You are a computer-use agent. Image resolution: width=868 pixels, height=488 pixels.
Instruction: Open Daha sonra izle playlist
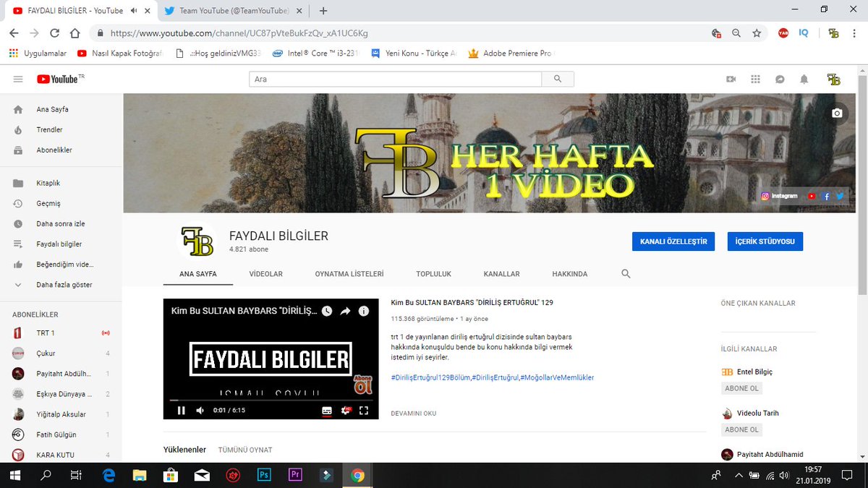click(x=61, y=223)
